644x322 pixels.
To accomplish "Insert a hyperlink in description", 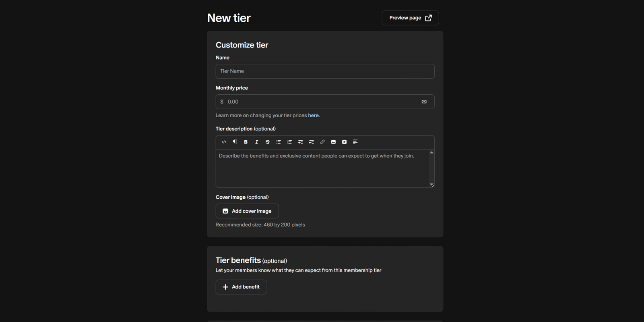I will [322, 142].
